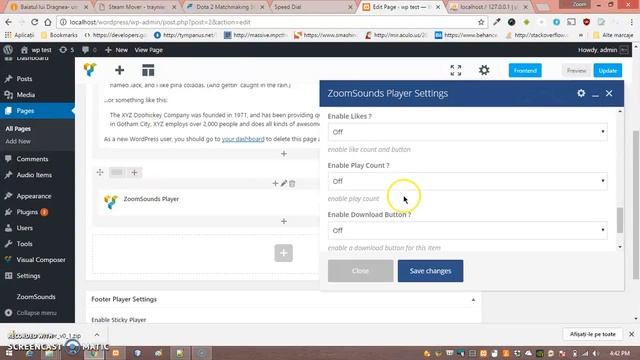Open comments bubble in admin bar
The image size is (640, 360).
pyautogui.click(x=89, y=50)
